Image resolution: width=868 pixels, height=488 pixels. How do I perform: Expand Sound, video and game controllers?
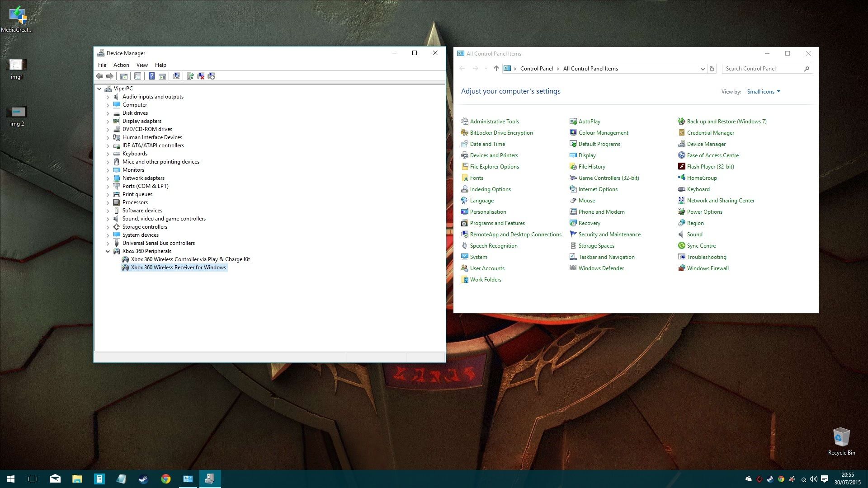[108, 219]
